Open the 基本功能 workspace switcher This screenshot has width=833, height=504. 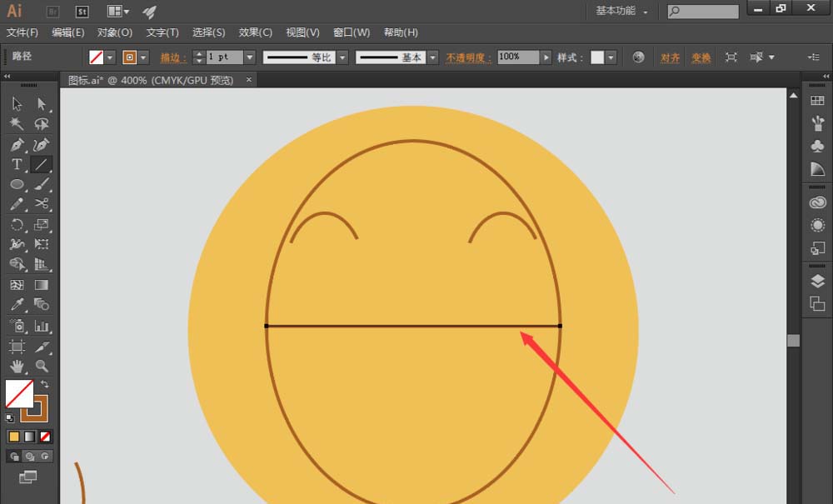621,11
